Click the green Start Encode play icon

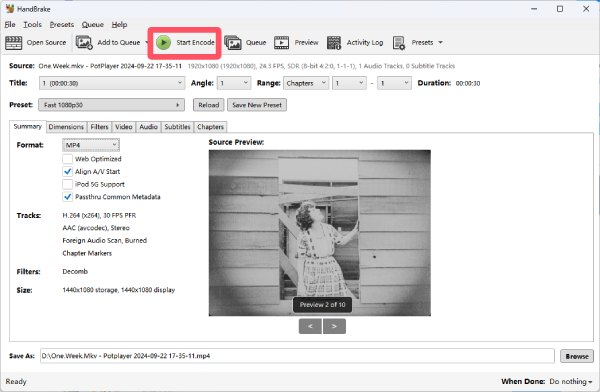point(163,42)
